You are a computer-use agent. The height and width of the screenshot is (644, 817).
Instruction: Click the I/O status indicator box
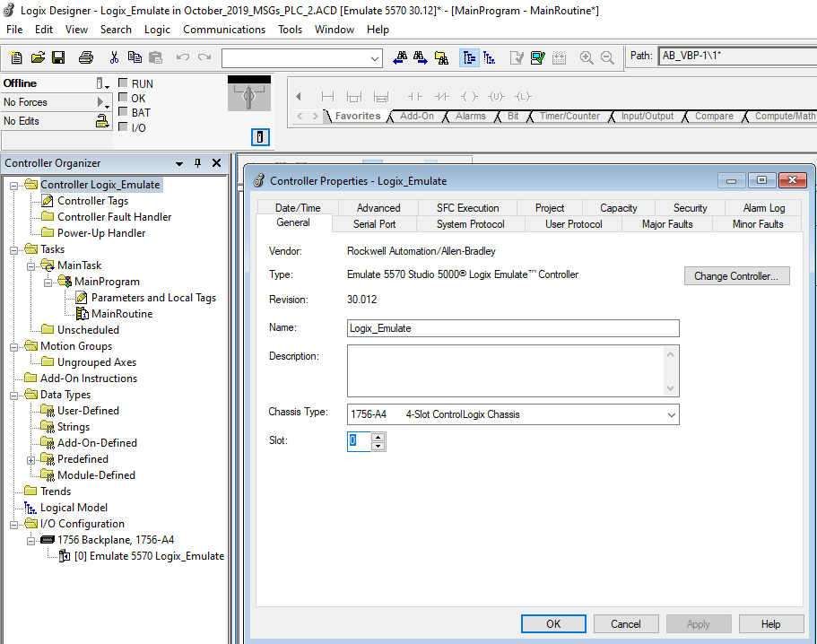tap(123, 126)
